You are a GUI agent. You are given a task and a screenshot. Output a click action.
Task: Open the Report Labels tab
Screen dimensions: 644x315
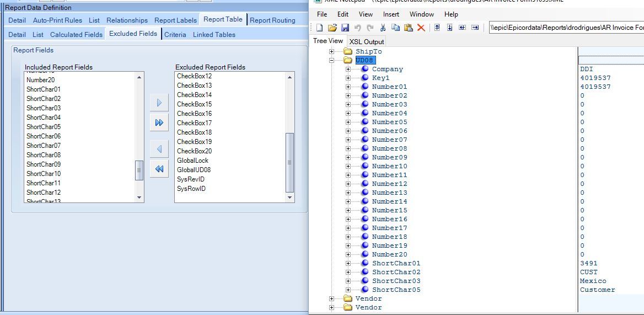(175, 20)
